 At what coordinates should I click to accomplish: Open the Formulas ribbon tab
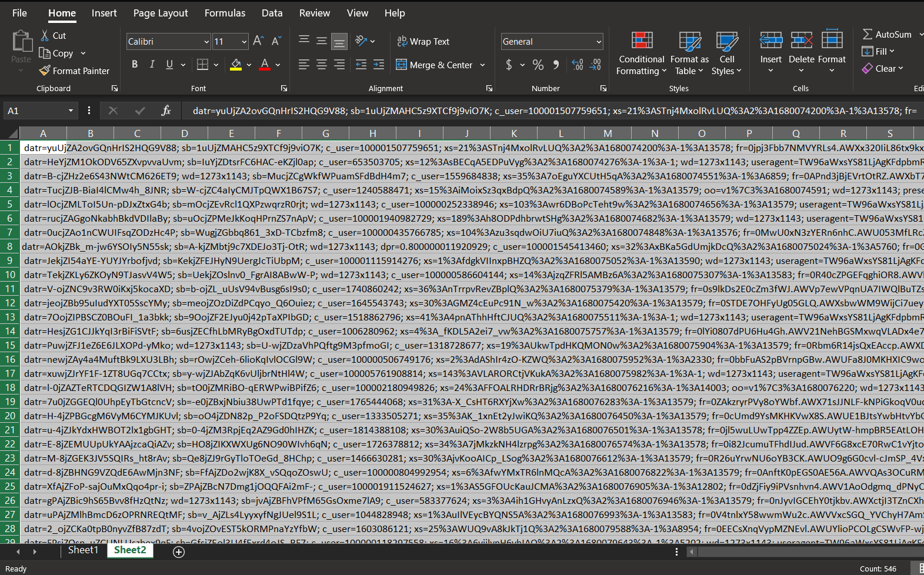pos(225,13)
